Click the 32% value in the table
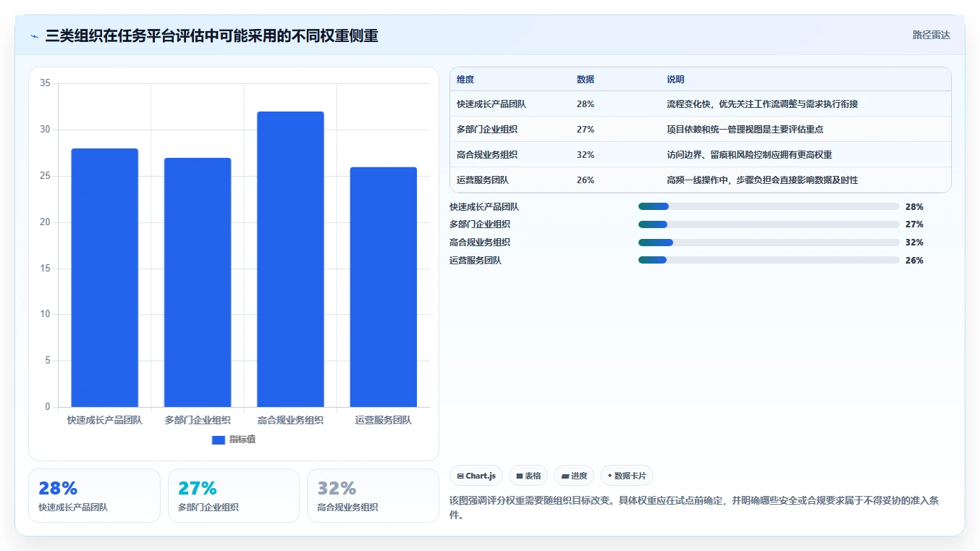 pos(586,155)
